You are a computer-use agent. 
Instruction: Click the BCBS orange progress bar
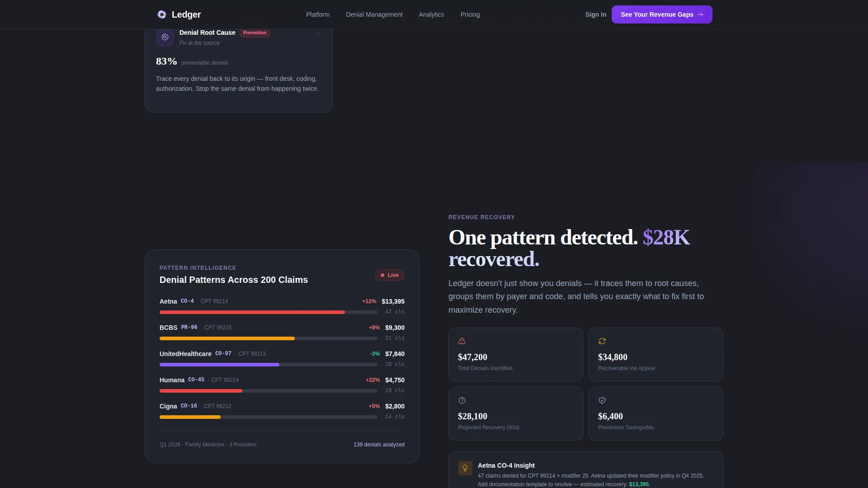227,338
